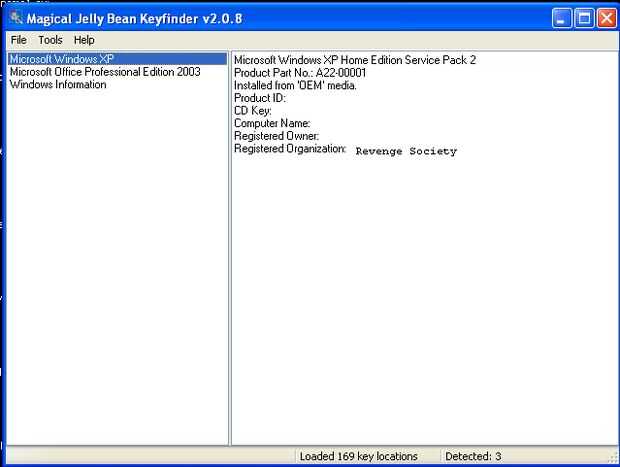Click the 'Registered Owner:' line

tap(276, 136)
